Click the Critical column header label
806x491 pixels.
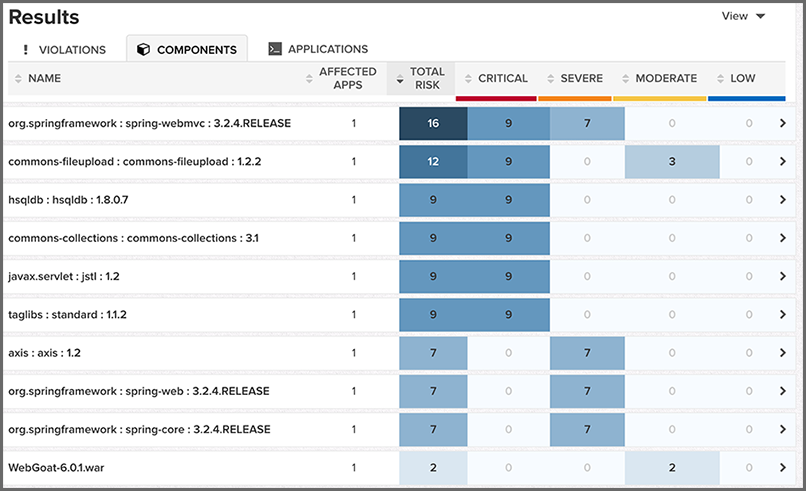[503, 78]
